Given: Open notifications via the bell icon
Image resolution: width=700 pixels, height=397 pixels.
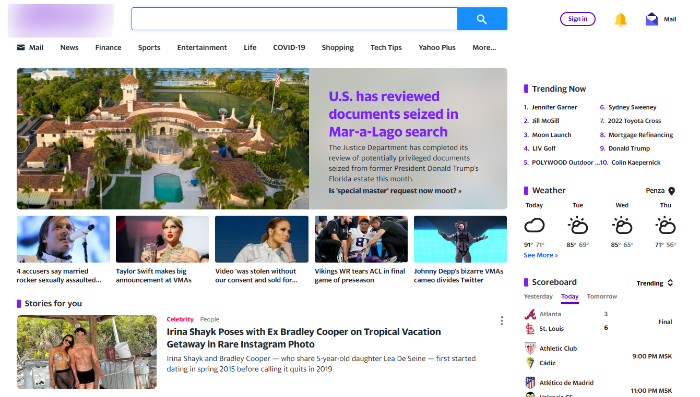Looking at the screenshot, I should [620, 20].
